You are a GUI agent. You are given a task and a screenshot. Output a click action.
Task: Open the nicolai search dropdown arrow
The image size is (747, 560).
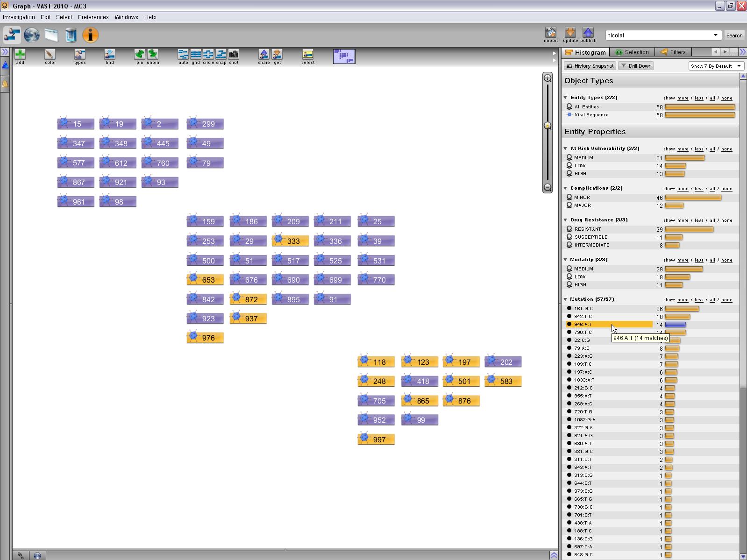(715, 35)
